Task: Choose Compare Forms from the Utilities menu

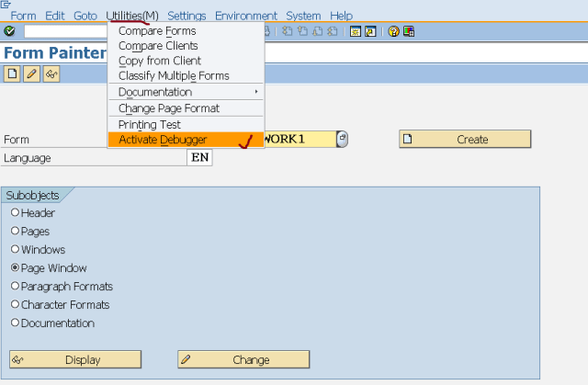Action: click(x=186, y=30)
